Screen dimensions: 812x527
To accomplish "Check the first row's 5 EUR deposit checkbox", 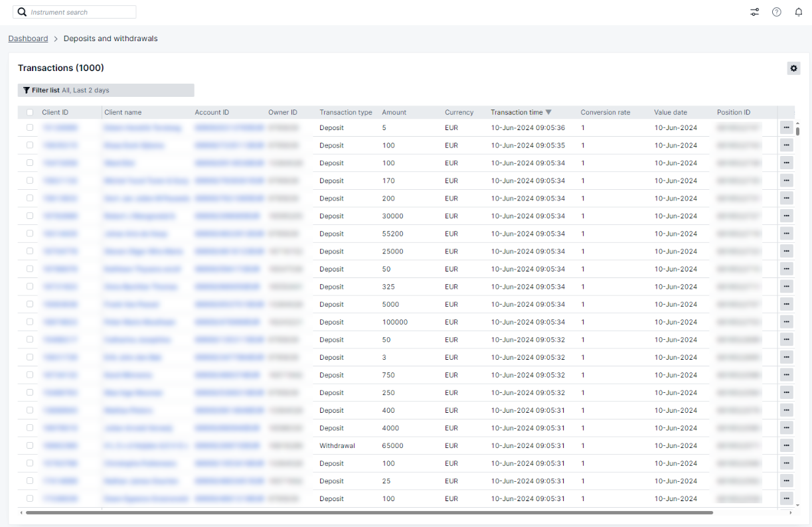I will click(30, 127).
